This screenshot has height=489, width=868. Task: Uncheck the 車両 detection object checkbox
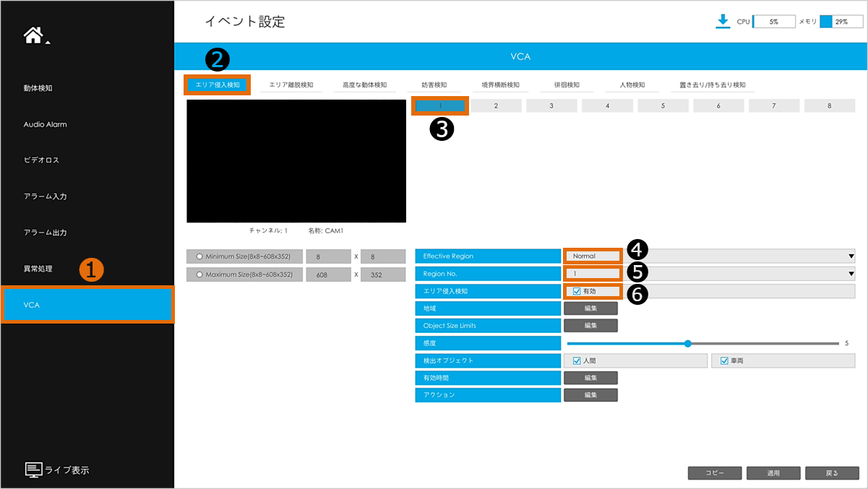coord(725,360)
